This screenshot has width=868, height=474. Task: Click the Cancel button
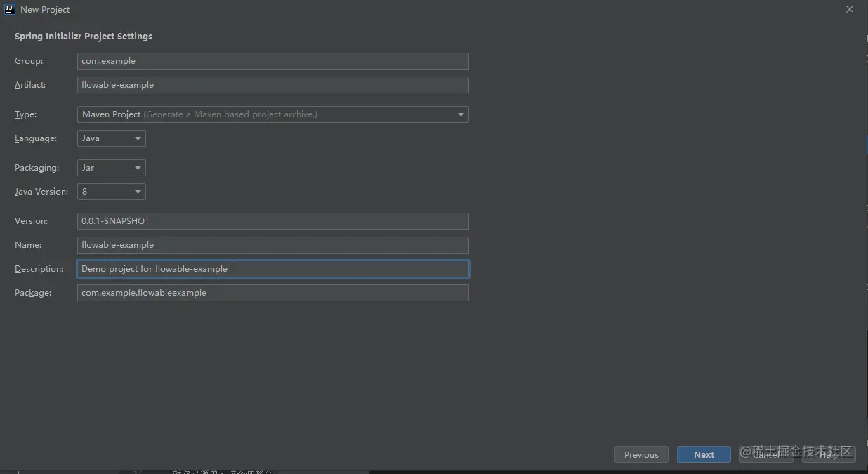pyautogui.click(x=765, y=454)
